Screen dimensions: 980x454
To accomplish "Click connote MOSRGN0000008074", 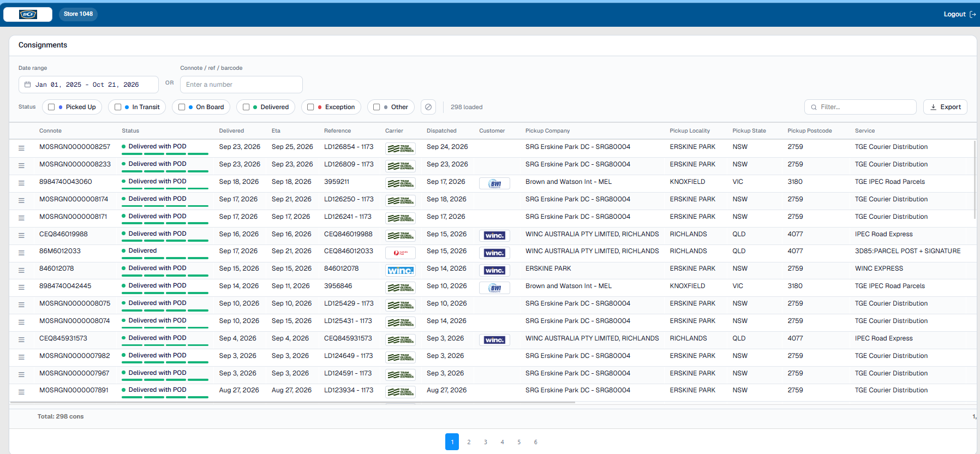I will tap(75, 321).
